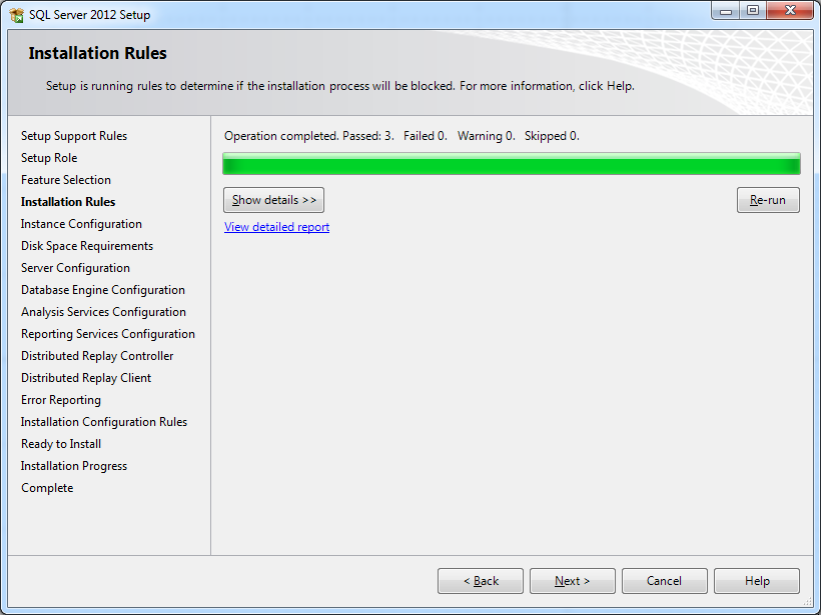Open Help for the installation rules

(757, 581)
